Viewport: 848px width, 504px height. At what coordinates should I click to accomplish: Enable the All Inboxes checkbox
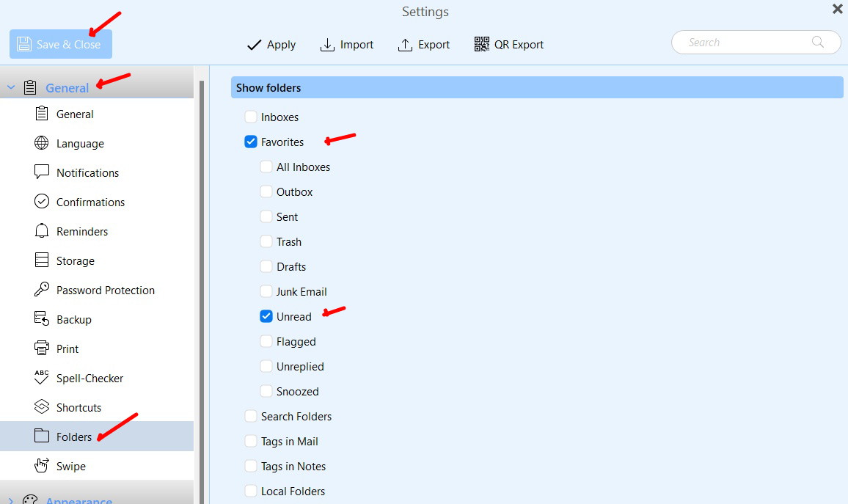266,167
